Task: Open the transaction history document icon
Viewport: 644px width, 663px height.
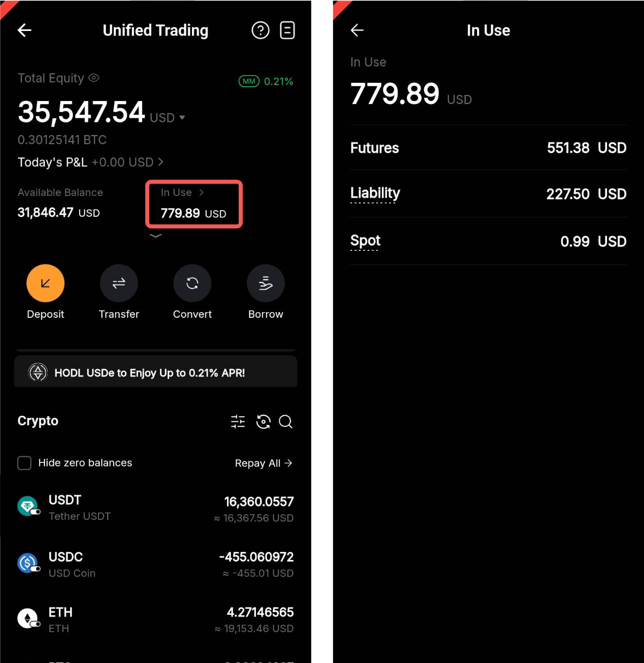Action: click(x=287, y=30)
